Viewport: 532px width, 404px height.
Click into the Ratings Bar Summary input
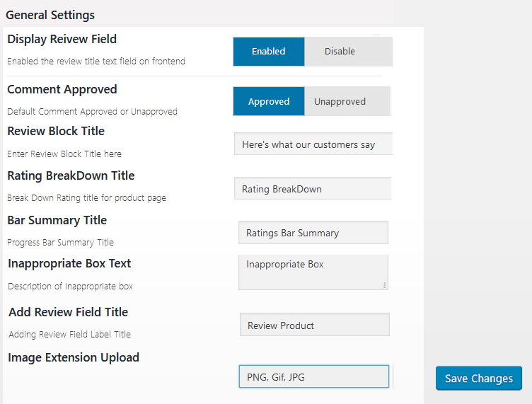pyautogui.click(x=313, y=232)
